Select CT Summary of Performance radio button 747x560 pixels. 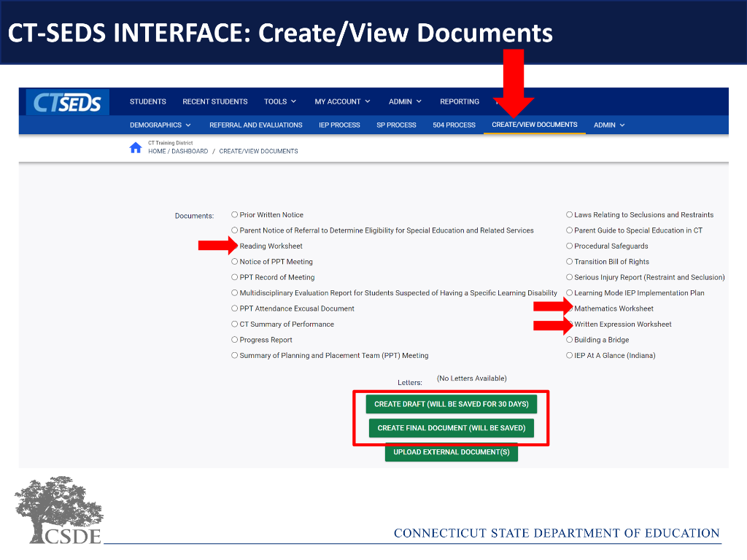pos(234,324)
